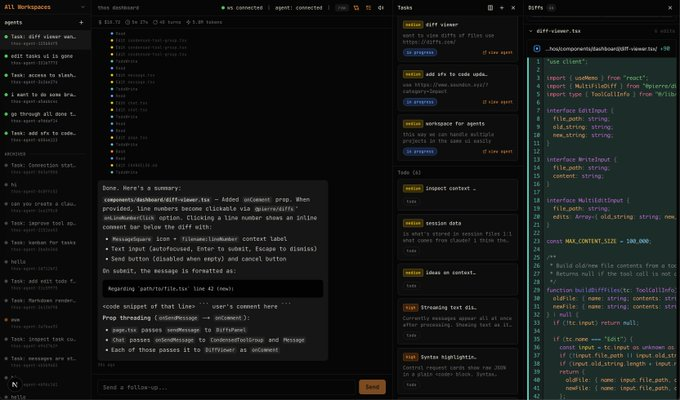Select the 'i want to do some bra..' agent
The image size is (680, 400).
(45, 98)
